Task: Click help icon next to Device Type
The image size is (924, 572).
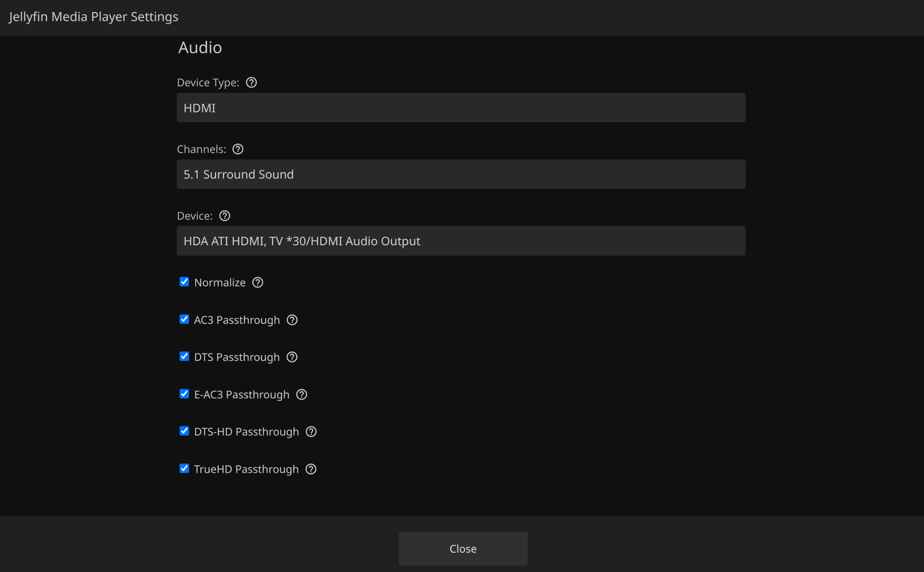Action: pyautogui.click(x=251, y=83)
